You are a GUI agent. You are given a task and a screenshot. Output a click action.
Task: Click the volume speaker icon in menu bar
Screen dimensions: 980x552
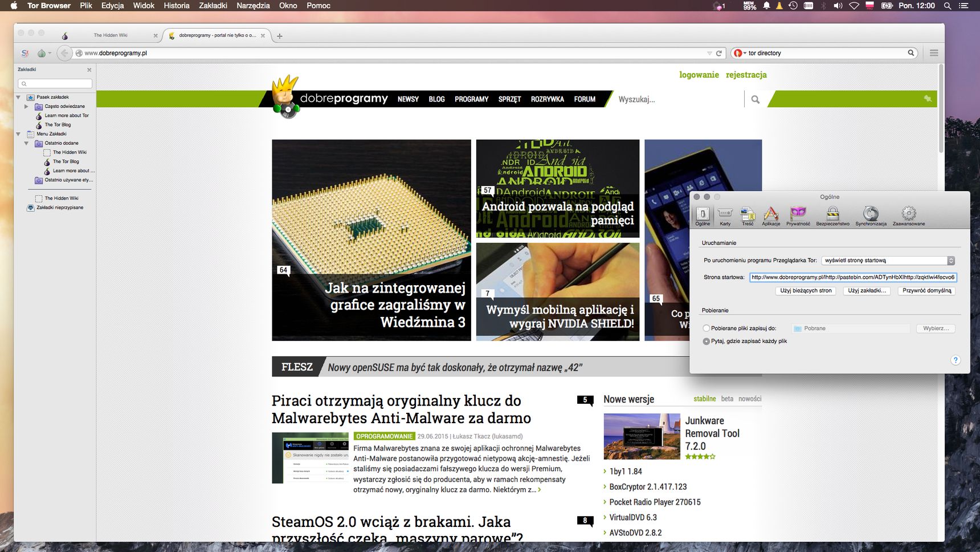(838, 6)
